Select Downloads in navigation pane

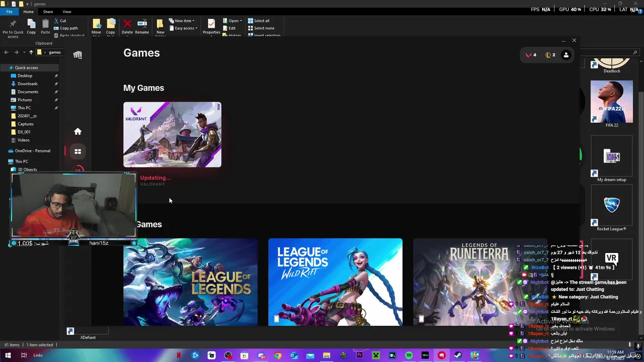[28, 83]
